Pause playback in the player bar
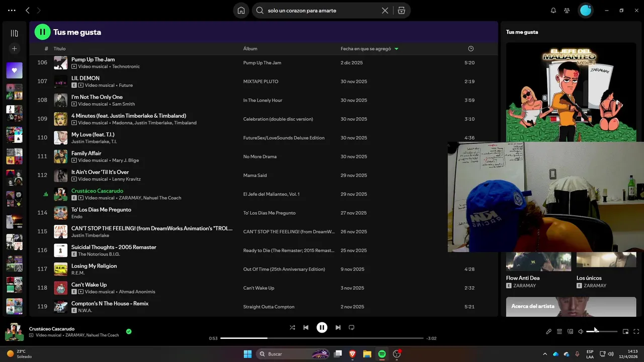This screenshot has width=644, height=362. 322,327
